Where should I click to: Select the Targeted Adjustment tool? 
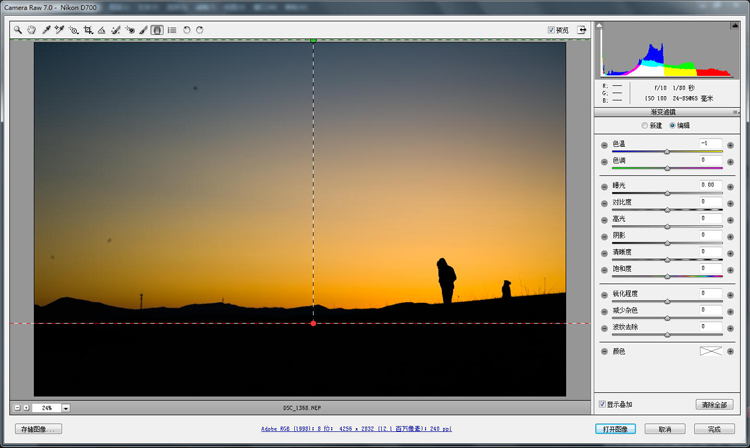[74, 30]
